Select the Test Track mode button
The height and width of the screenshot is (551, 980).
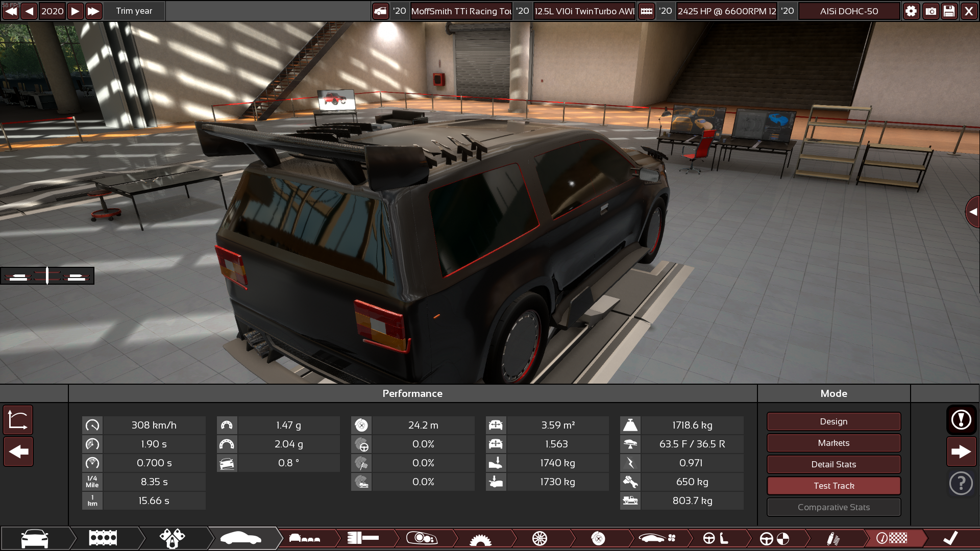coord(834,486)
